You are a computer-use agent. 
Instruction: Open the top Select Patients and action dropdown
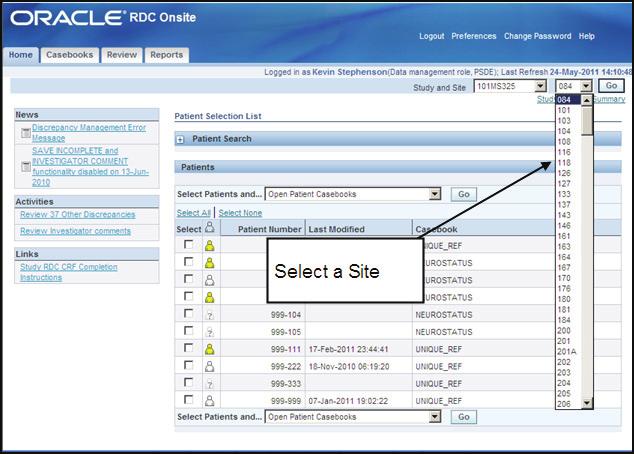click(x=353, y=194)
